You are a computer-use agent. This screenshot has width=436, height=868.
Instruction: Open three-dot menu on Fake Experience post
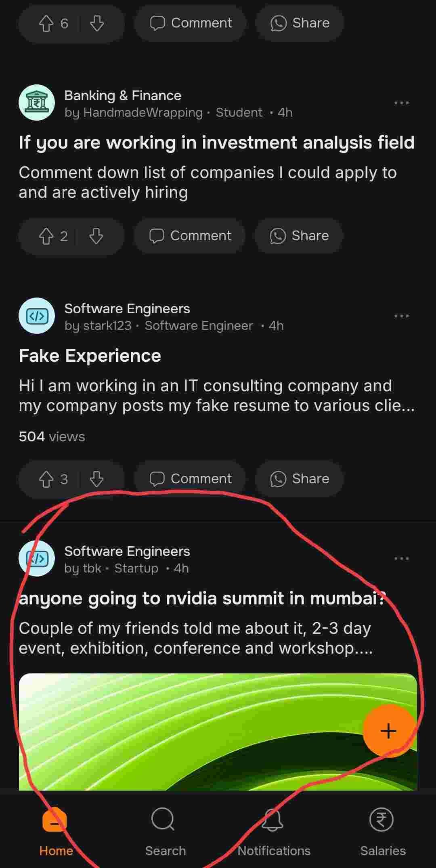click(401, 316)
